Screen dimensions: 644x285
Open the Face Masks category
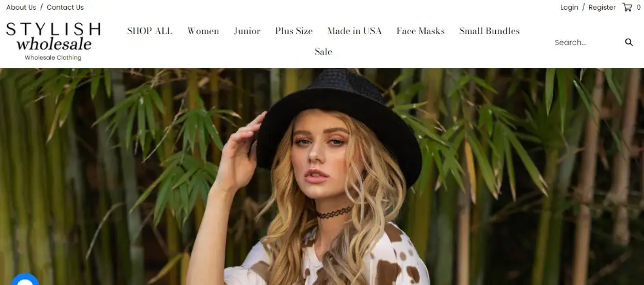point(421,31)
